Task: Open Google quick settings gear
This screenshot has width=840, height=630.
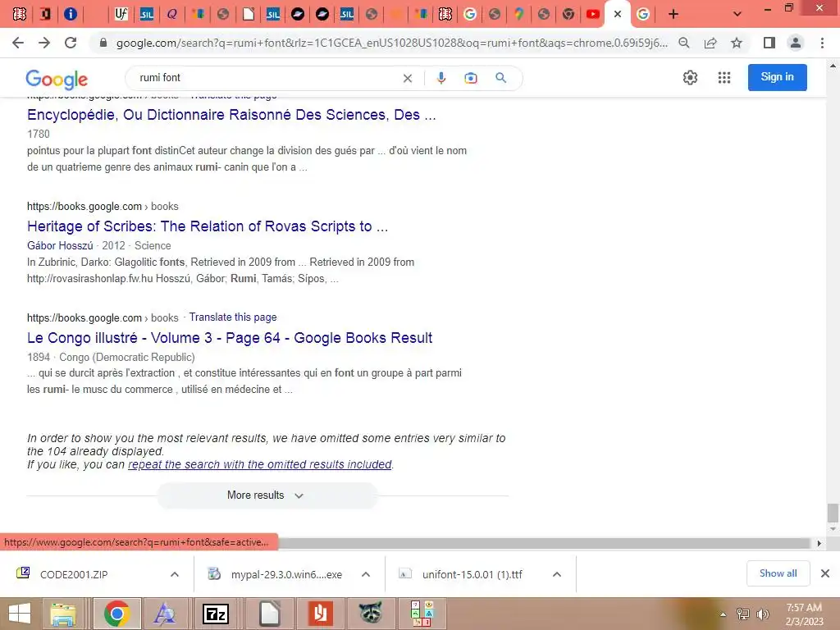Action: click(690, 78)
